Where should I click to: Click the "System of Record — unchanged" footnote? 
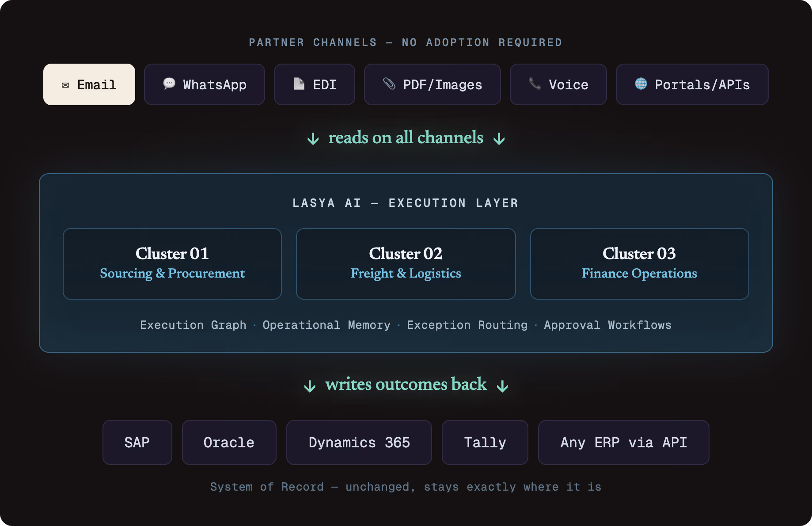point(406,487)
